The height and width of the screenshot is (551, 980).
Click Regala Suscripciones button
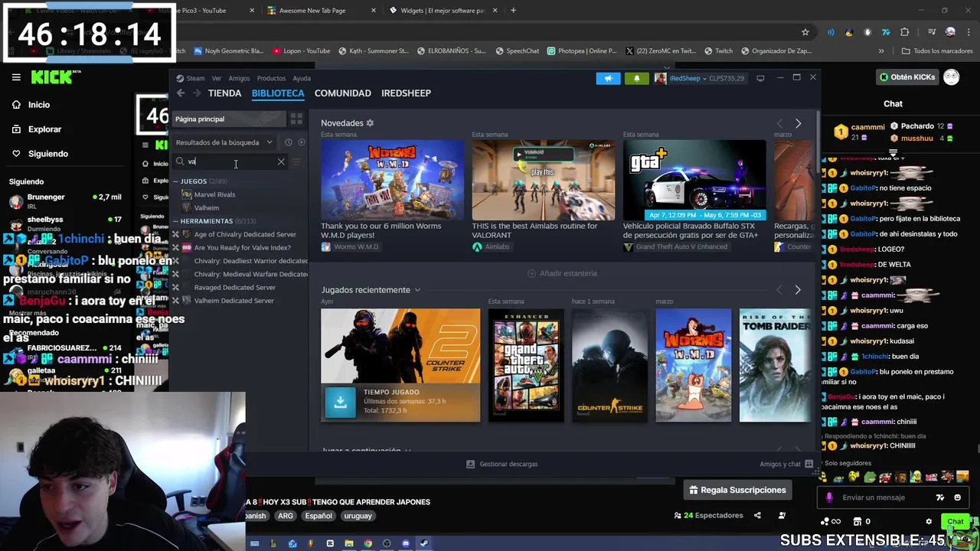tap(737, 490)
